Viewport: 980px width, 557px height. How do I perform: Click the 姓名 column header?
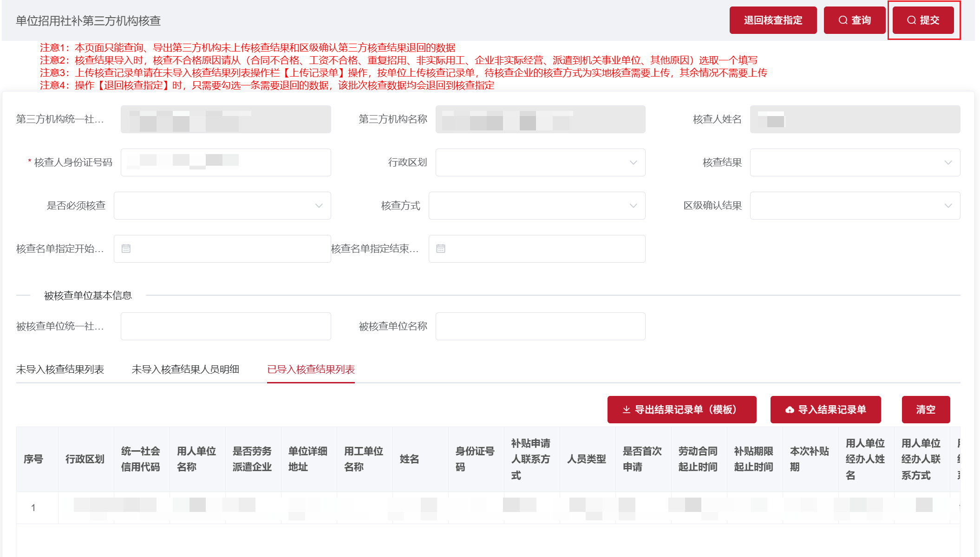[420, 459]
